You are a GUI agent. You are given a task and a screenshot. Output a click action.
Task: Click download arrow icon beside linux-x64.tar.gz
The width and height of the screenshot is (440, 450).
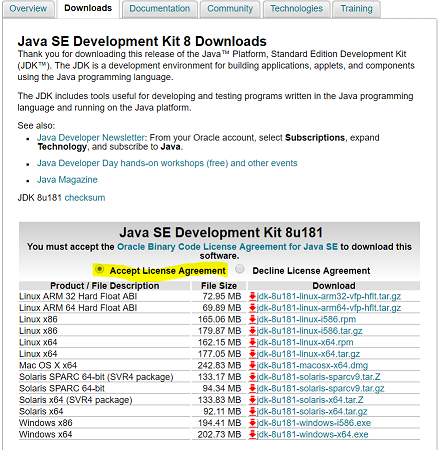point(252,354)
